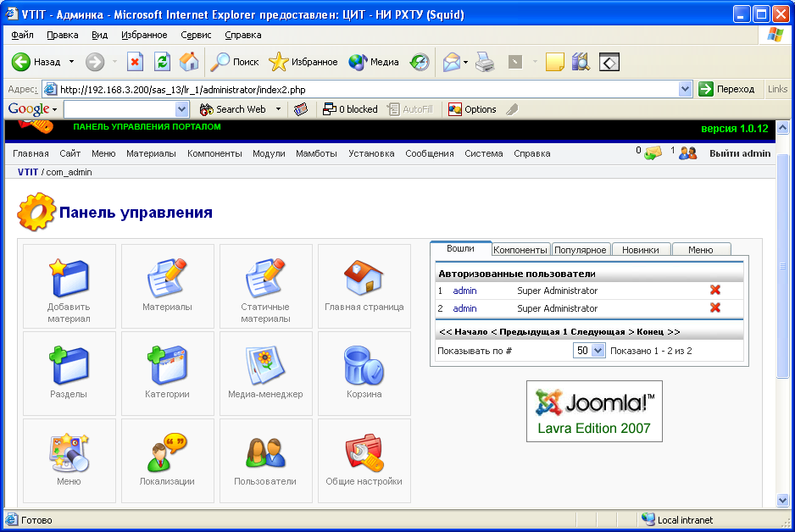
Task: Expand the Mail button dropdown arrow
Action: (465, 62)
